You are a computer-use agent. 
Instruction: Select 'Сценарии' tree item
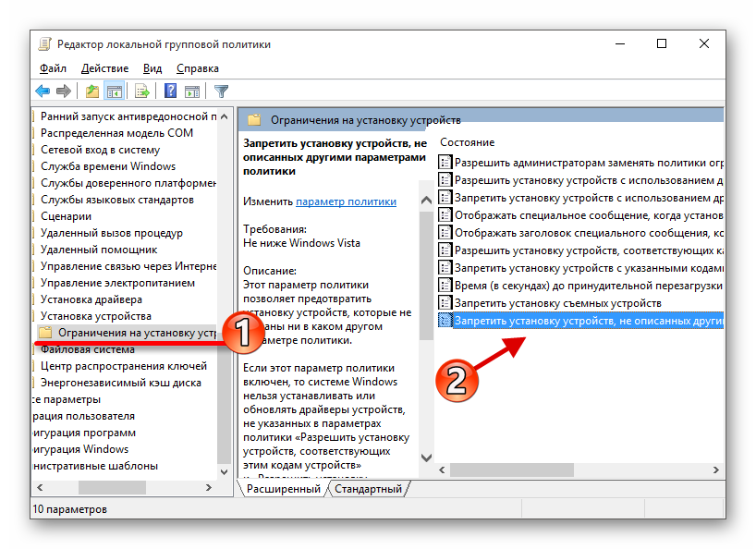66,216
